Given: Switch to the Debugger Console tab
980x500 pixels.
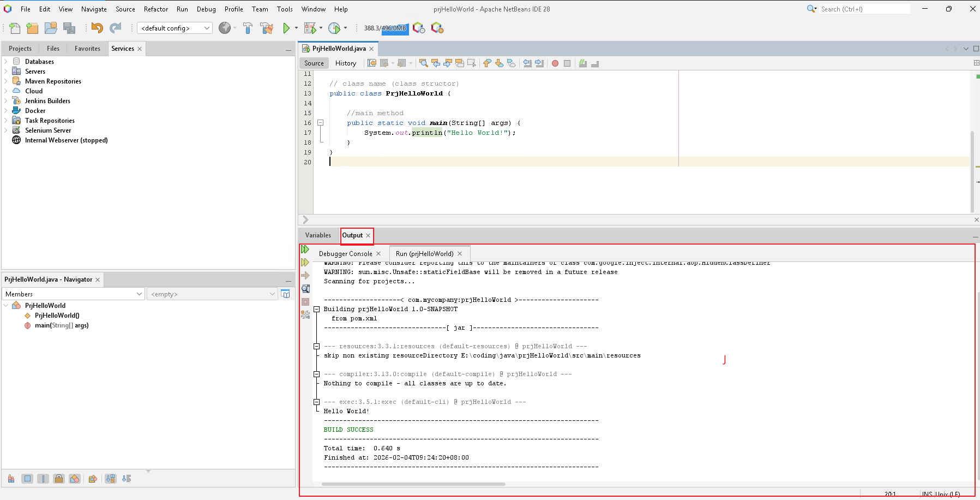Looking at the screenshot, I should (x=345, y=254).
